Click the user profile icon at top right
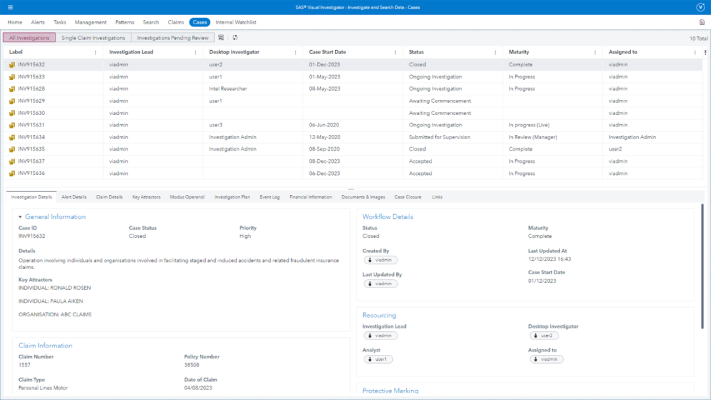Screen dimensions: 711x400 (701, 7)
